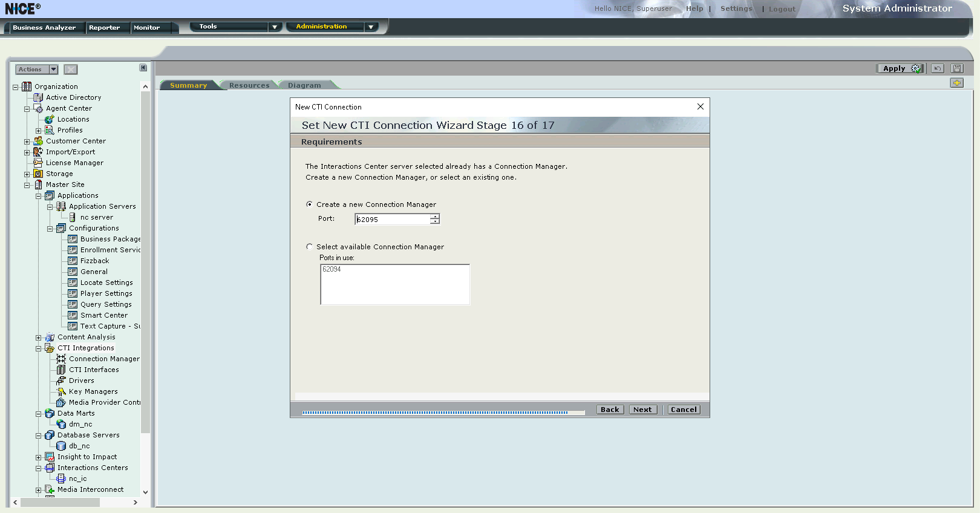Image resolution: width=980 pixels, height=513 pixels.
Task: Click the Next wizard button
Action: click(642, 410)
